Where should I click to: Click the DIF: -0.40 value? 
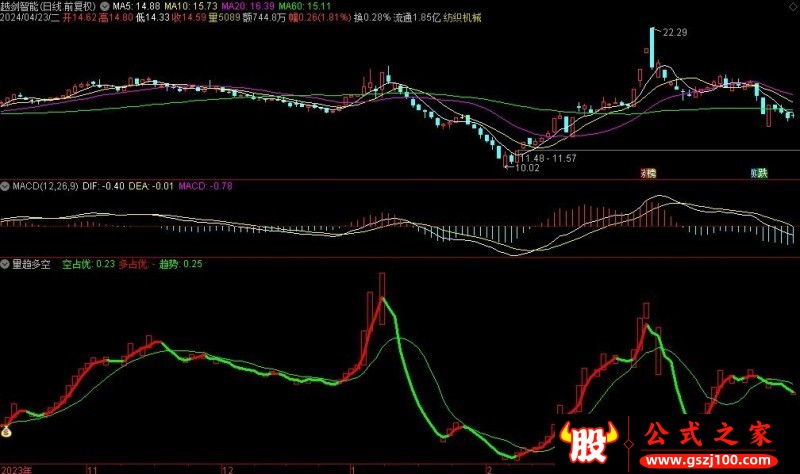(103, 186)
